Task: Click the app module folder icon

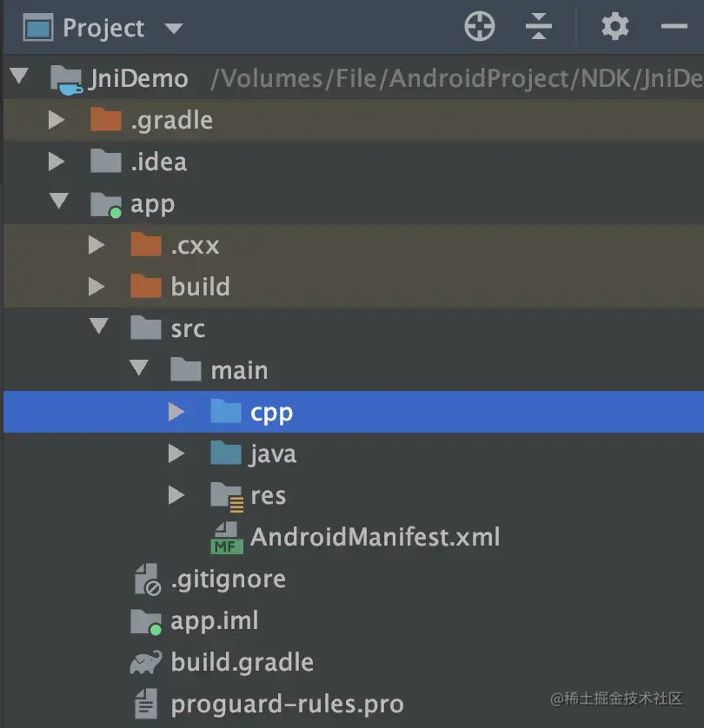Action: [x=106, y=204]
